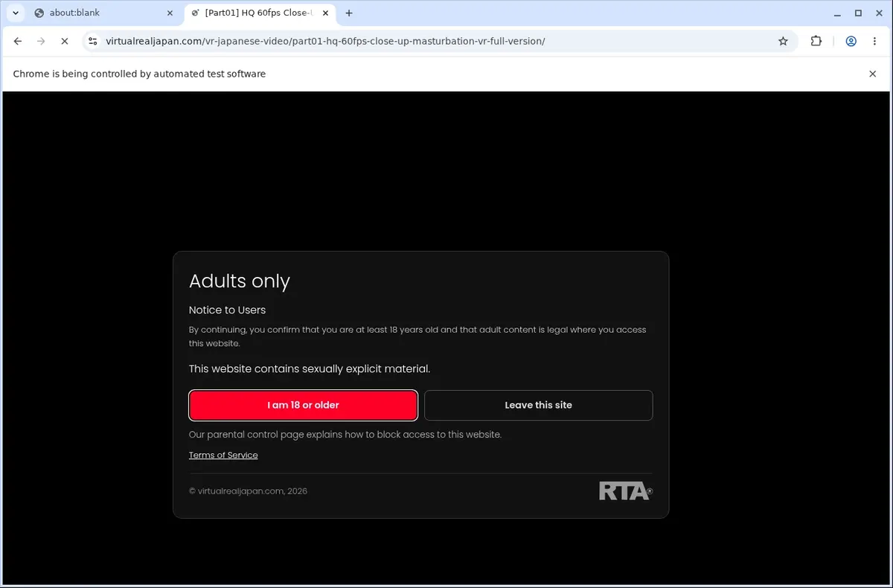Click the parental control page sentence
This screenshot has height=588, width=893.
pyautogui.click(x=345, y=434)
